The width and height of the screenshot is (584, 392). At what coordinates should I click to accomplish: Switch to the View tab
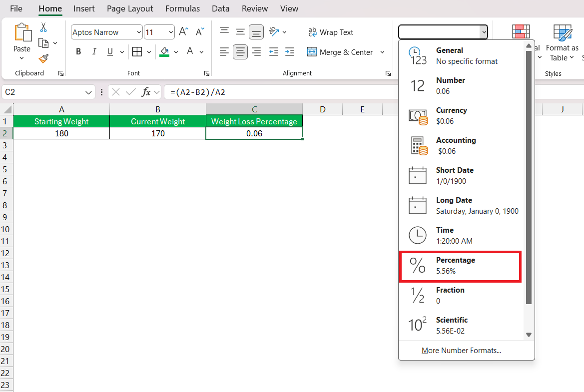(289, 8)
